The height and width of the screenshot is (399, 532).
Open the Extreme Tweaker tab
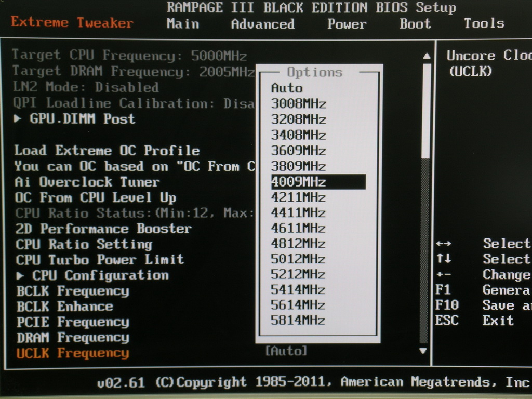72,23
